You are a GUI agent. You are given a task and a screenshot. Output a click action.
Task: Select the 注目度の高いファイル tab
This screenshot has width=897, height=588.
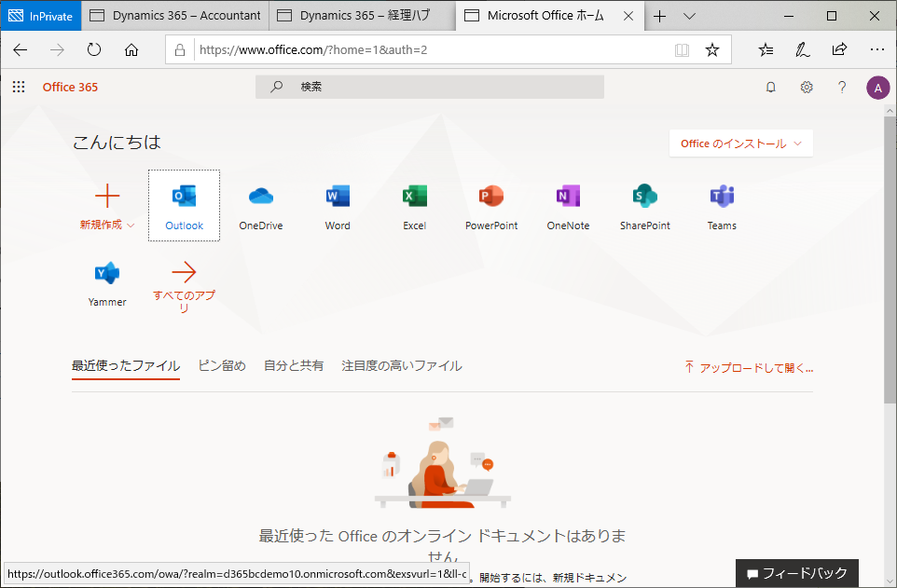click(x=402, y=365)
